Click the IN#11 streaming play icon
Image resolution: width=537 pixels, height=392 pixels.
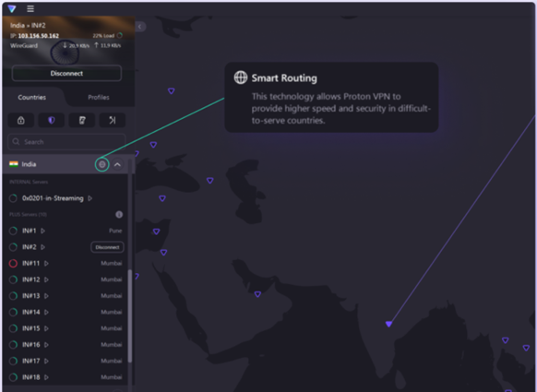pos(46,263)
